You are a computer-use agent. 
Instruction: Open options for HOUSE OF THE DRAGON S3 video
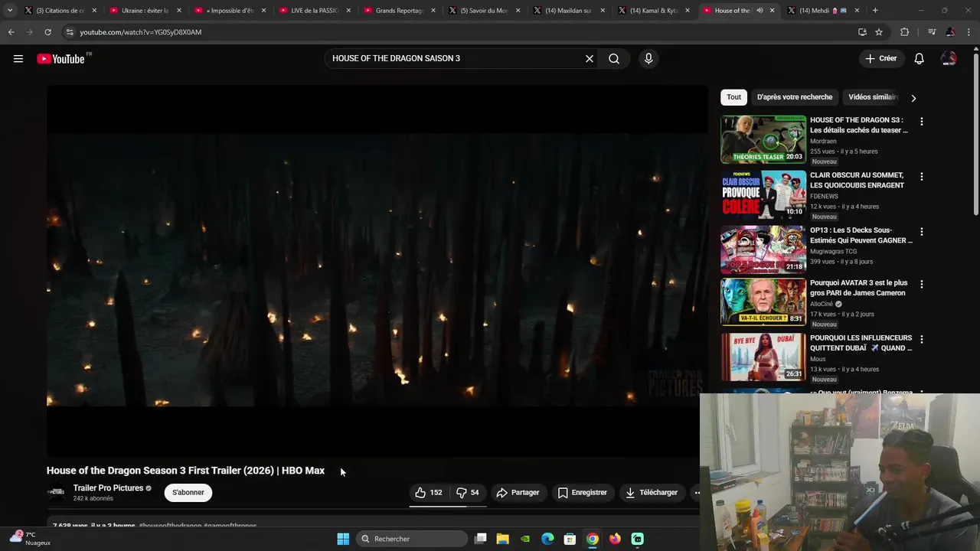click(x=922, y=122)
